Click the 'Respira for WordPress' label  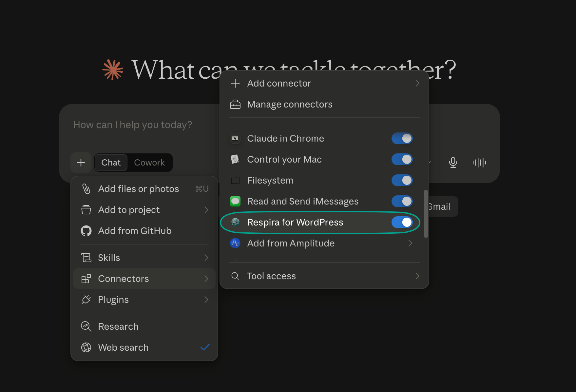pos(295,222)
